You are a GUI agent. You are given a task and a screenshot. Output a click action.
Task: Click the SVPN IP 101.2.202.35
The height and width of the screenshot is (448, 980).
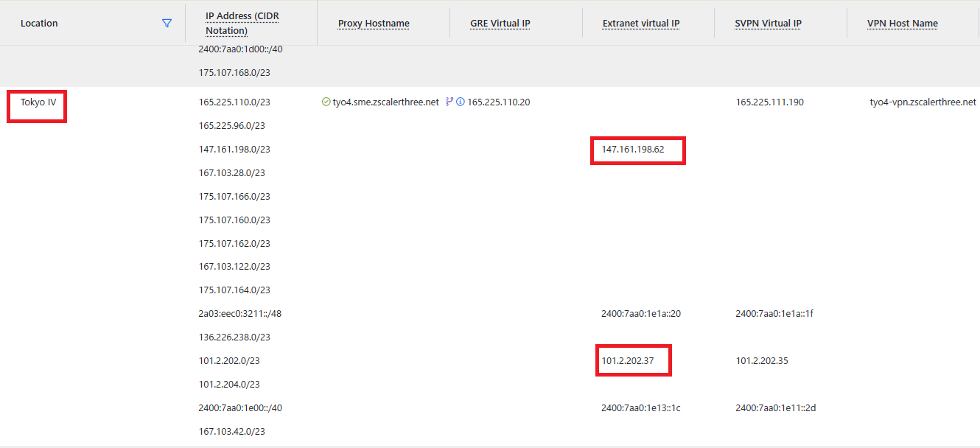(762, 361)
